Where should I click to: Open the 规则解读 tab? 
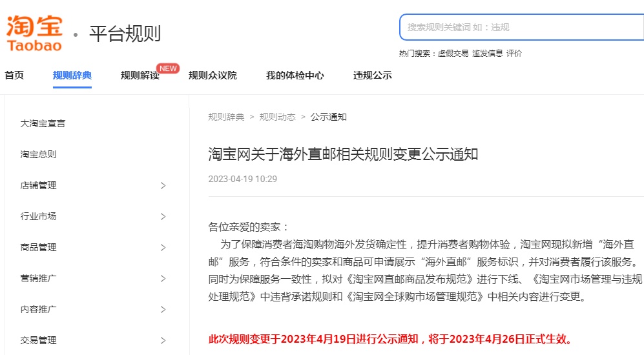(x=140, y=76)
